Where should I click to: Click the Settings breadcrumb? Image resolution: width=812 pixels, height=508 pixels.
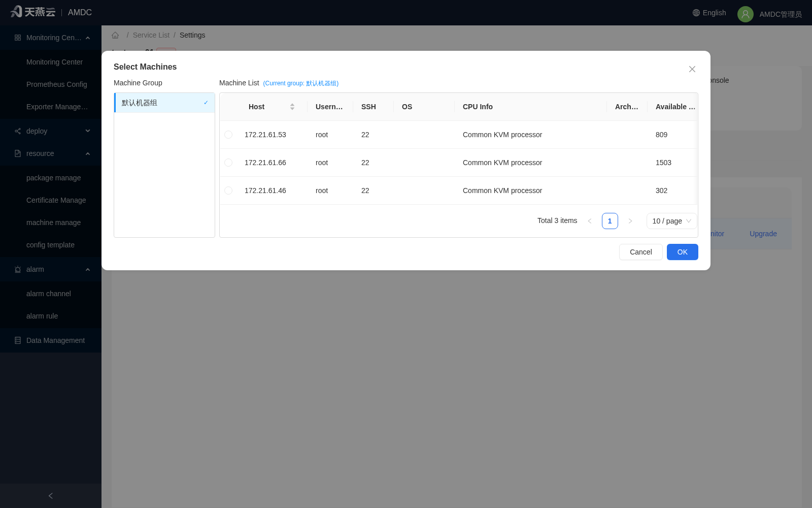(x=192, y=35)
